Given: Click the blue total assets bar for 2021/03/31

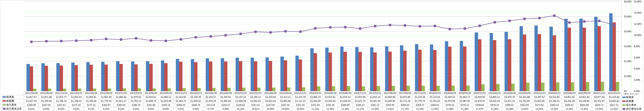Looking at the screenshot, I should tap(611, 52).
